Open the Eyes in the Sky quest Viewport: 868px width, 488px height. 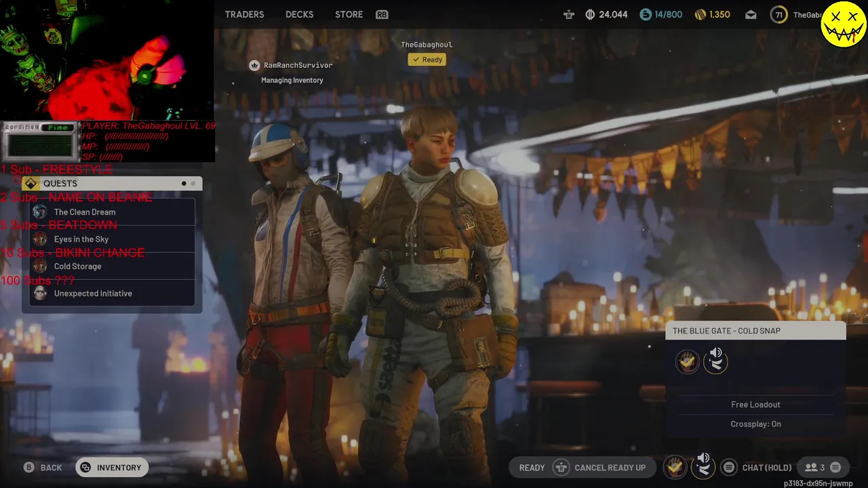tap(112, 239)
